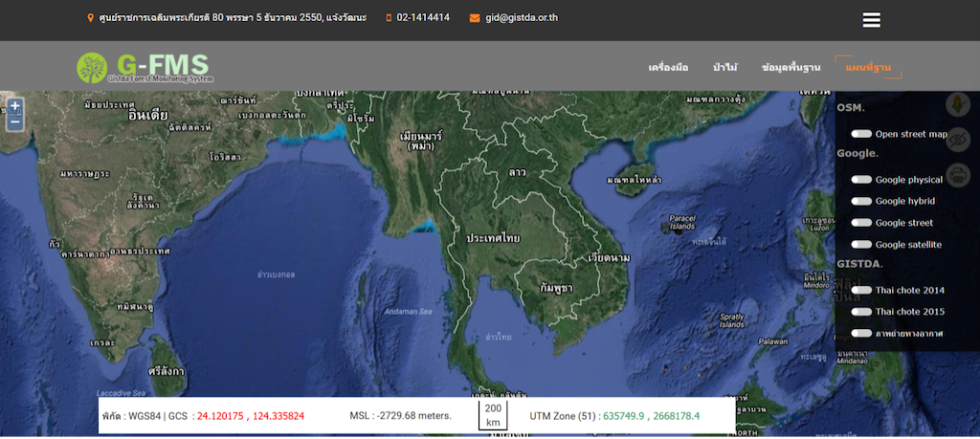Zoom out the map with minus button

pyautogui.click(x=15, y=122)
